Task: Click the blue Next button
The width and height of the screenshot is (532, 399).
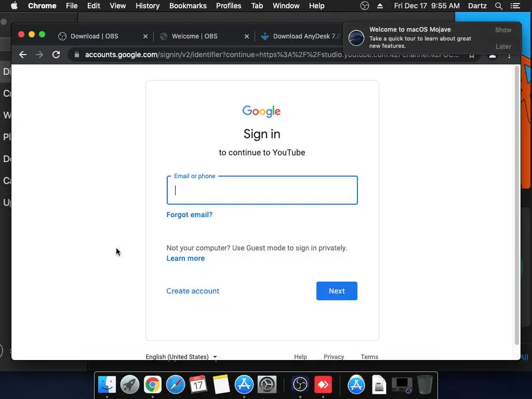Action: click(x=337, y=291)
